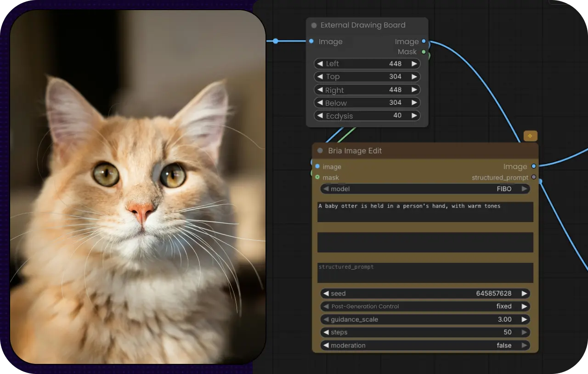The height and width of the screenshot is (374, 588).
Task: Click the green Mask output port on External Drawing Board
Action: coord(424,52)
